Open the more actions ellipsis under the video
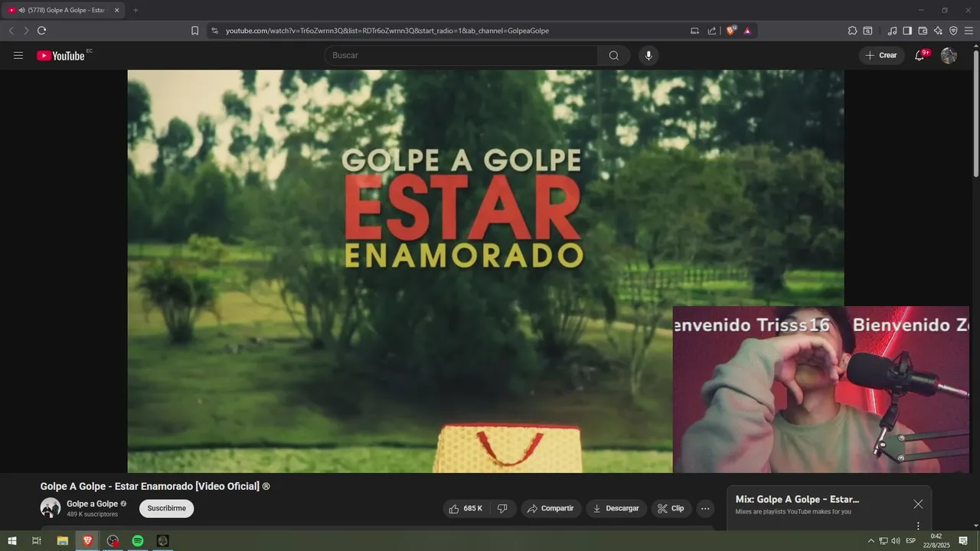This screenshot has height=551, width=980. (x=705, y=508)
